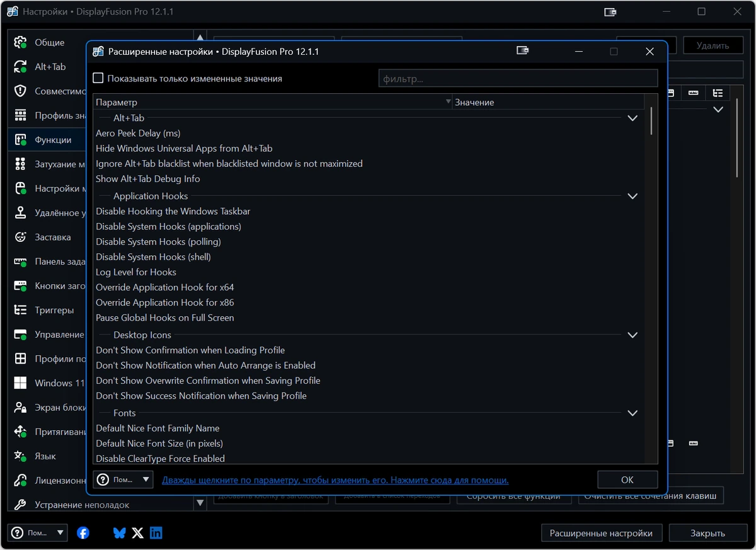Collapse the Fonts group chevron
The image size is (756, 550).
point(633,413)
